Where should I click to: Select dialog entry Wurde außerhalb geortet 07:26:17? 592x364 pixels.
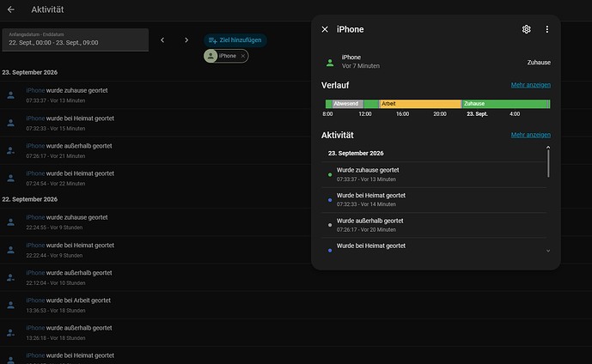pos(434,225)
